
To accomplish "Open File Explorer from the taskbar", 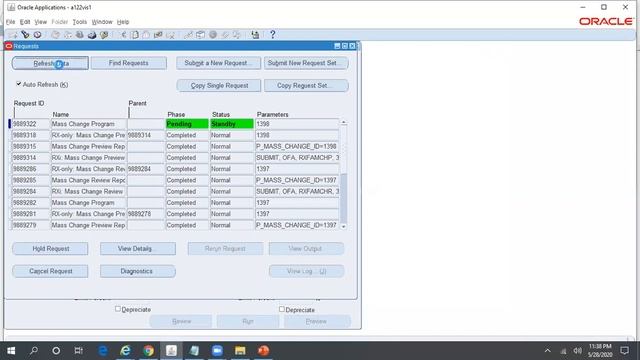I will pos(240,351).
